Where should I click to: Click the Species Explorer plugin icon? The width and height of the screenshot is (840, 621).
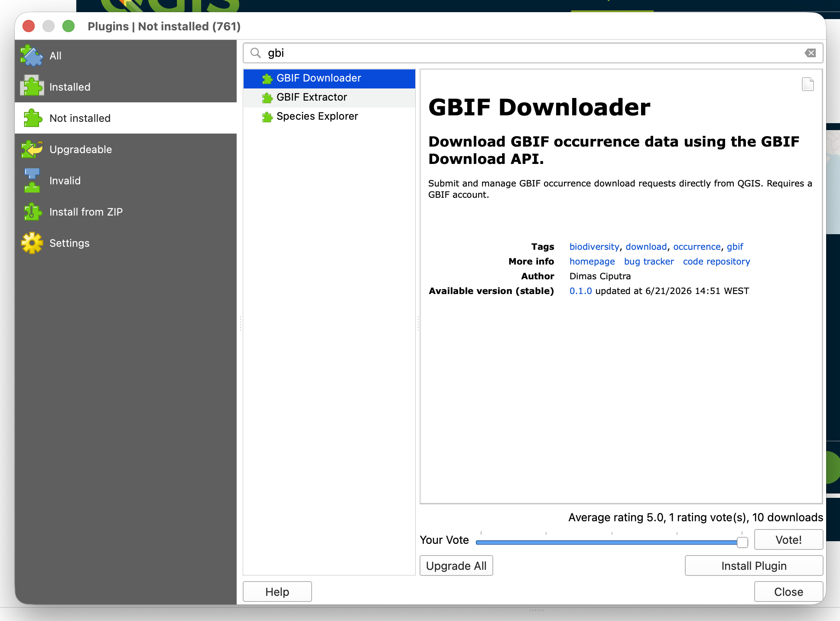267,117
